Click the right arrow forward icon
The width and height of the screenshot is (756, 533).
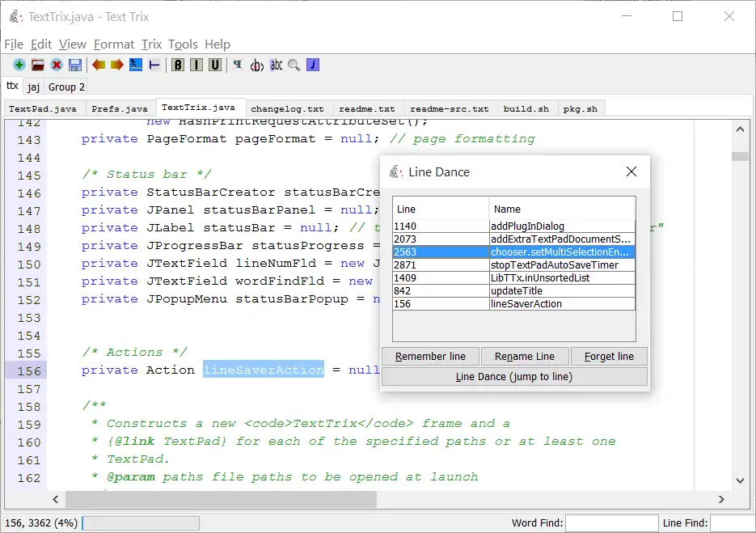(x=117, y=65)
